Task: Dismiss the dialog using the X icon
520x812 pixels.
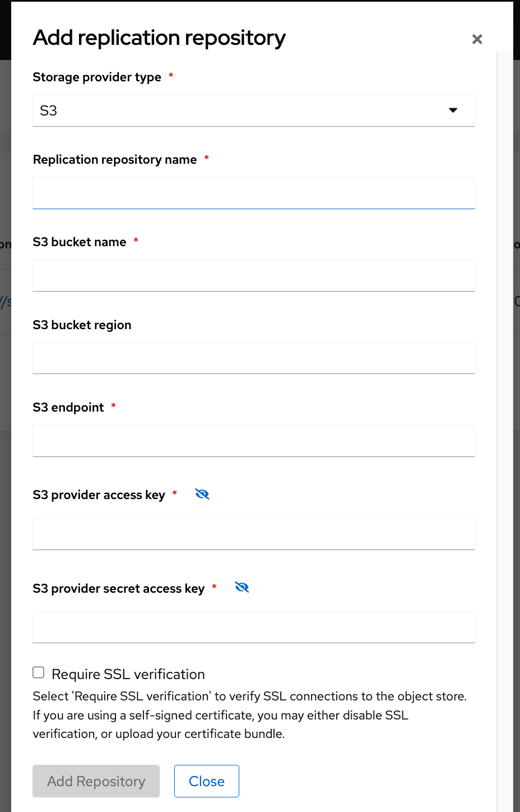Action: coord(477,39)
